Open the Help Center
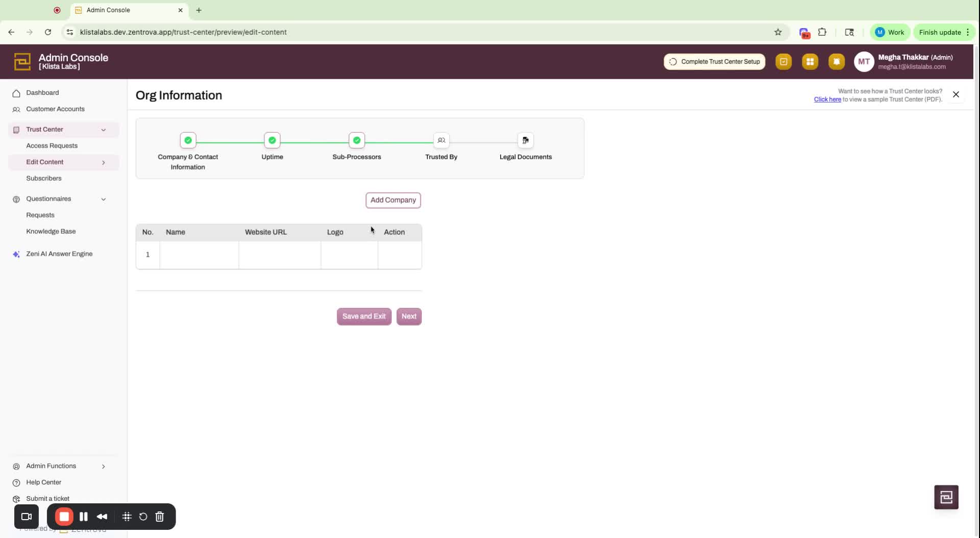Image resolution: width=980 pixels, height=538 pixels. (x=43, y=482)
